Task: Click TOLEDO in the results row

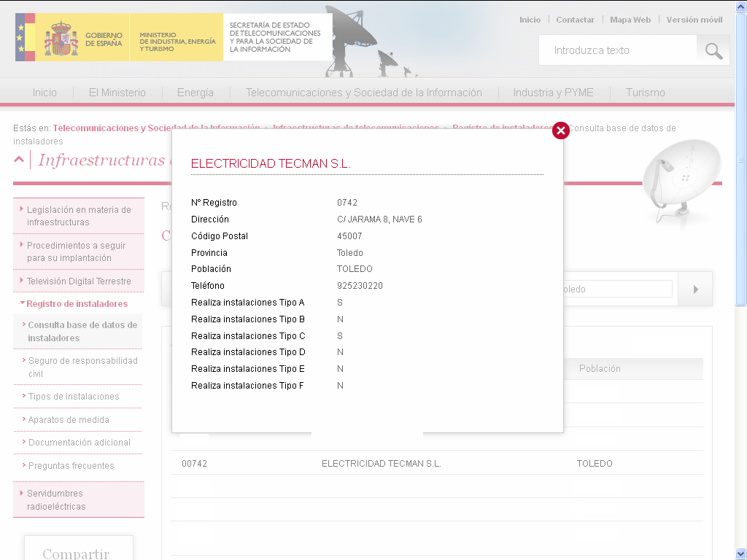Action: (x=595, y=463)
